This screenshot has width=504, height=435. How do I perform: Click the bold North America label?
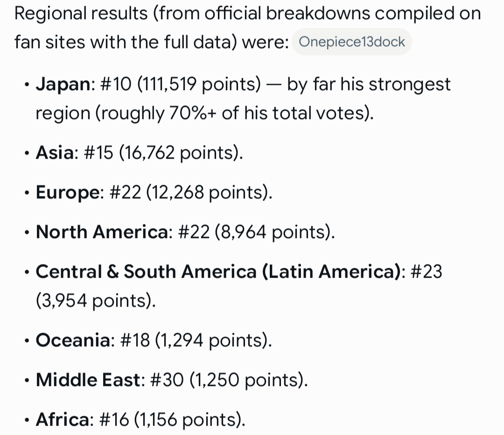click(x=102, y=232)
